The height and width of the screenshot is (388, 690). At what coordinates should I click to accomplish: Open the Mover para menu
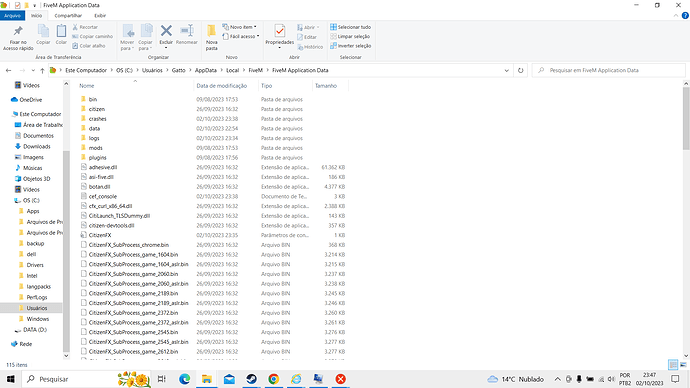tap(127, 37)
